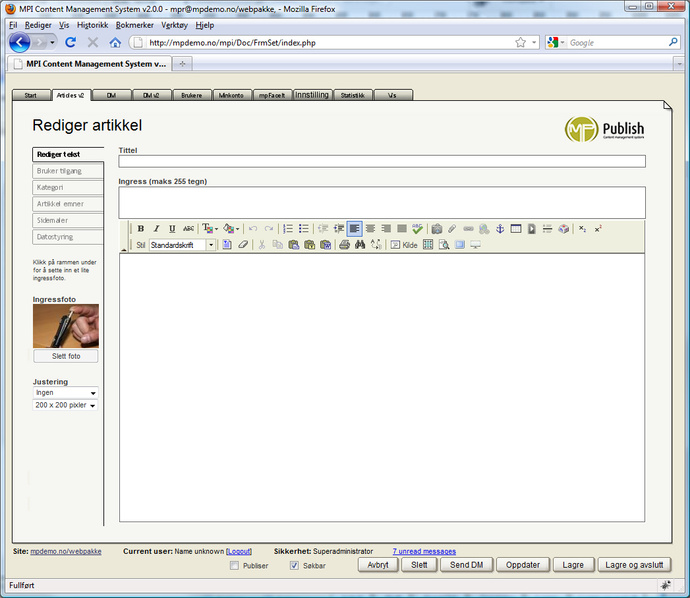Expand the Justering 'Ingen' dropdown

coord(66,393)
